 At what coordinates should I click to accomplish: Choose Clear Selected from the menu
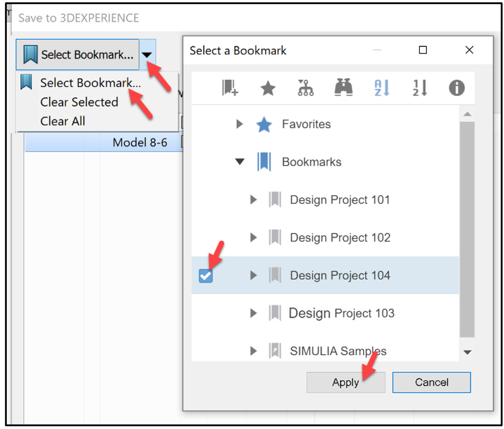pos(79,102)
